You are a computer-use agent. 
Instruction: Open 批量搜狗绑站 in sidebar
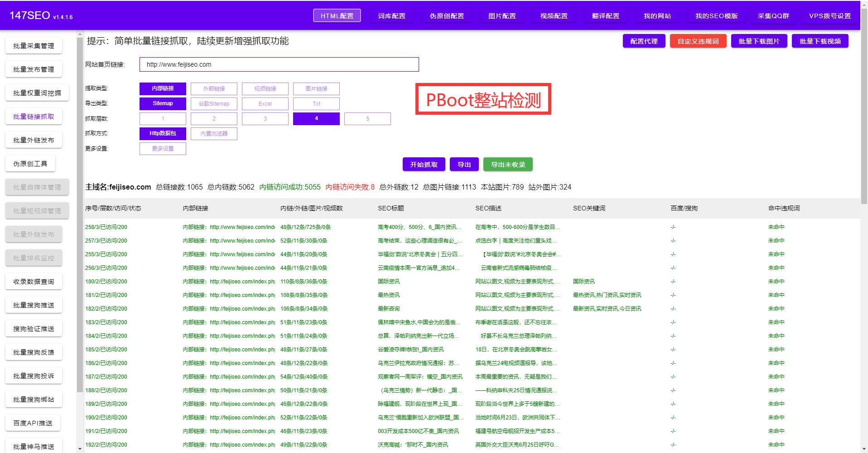point(34,399)
